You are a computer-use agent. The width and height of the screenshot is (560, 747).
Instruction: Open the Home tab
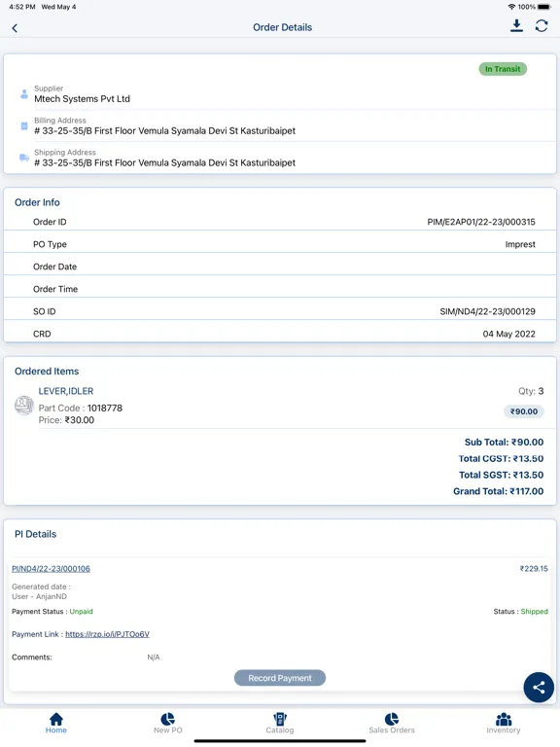point(56,723)
